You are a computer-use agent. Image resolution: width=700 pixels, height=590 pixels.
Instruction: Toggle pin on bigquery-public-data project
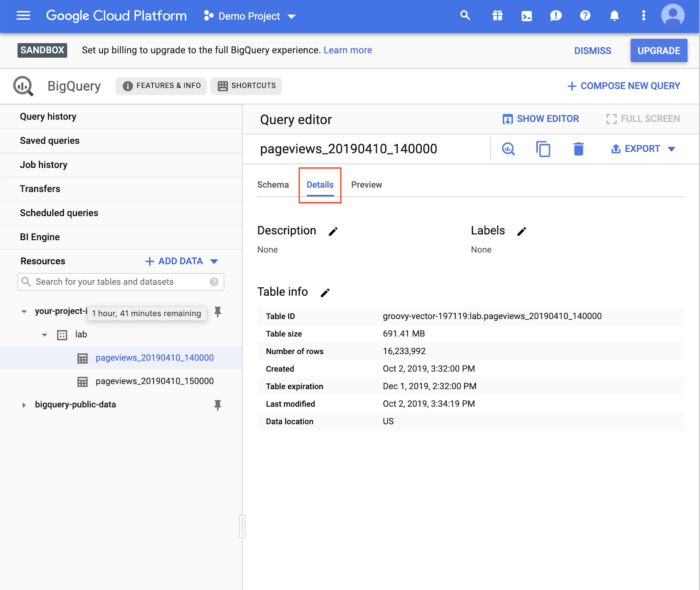[x=217, y=405]
